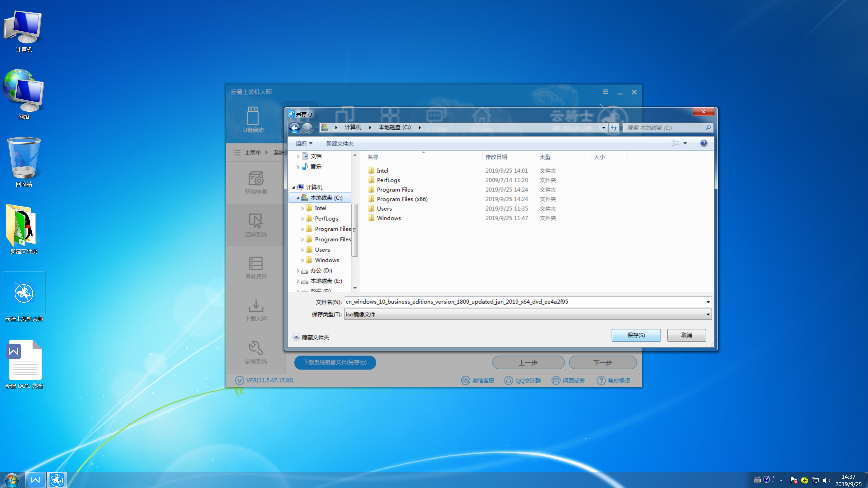Collapse the 本地磁盘 (C:) tree node
Viewport: 868px width, 488px height.
pos(298,198)
